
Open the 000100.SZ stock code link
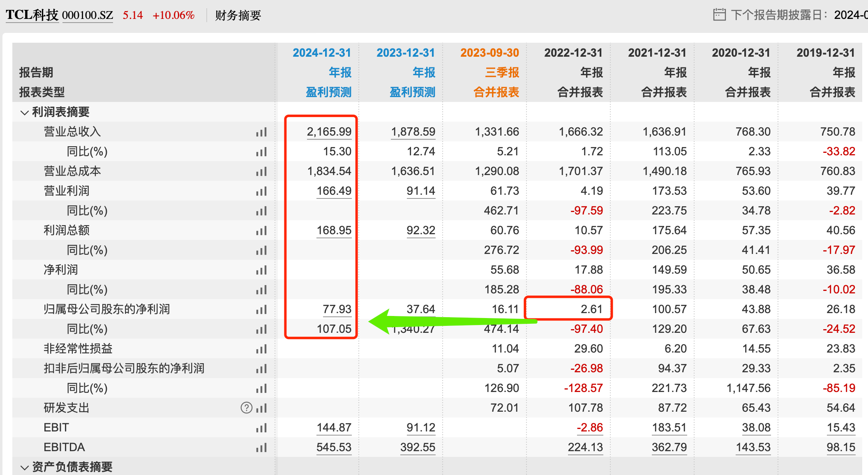coord(88,15)
